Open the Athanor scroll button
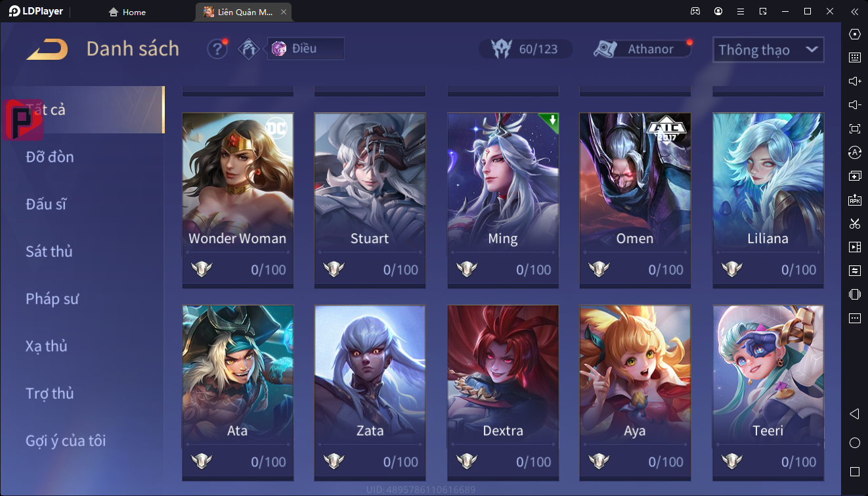Viewport: 868px width, 496px height. (x=642, y=49)
